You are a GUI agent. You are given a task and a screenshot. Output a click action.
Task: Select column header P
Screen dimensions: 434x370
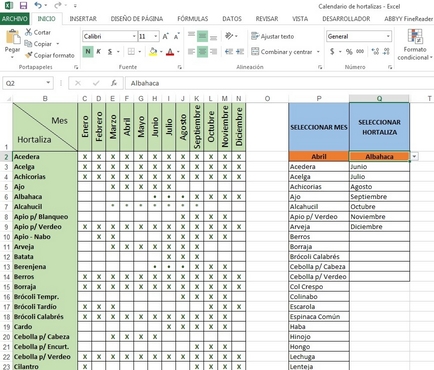(x=319, y=98)
